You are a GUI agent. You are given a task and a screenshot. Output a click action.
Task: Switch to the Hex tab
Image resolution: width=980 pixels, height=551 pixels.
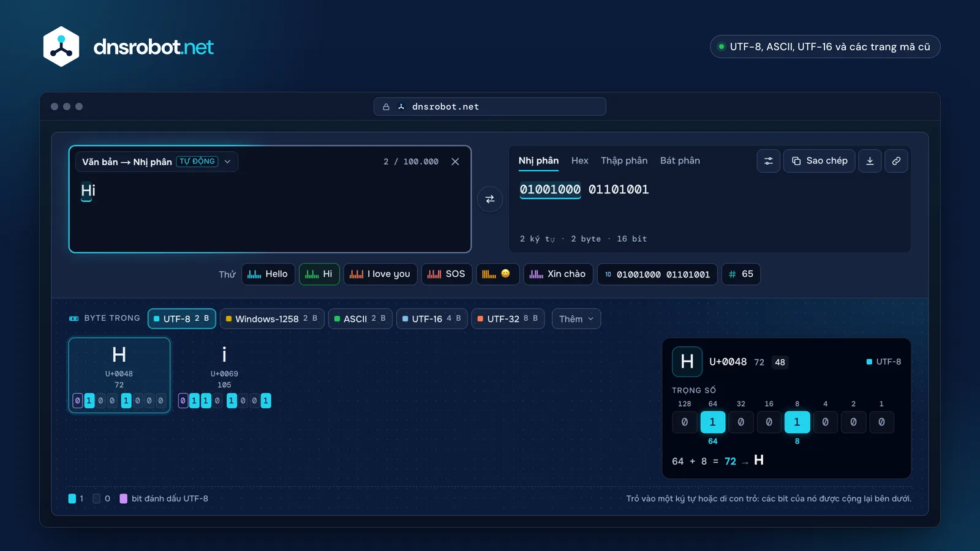[579, 160]
